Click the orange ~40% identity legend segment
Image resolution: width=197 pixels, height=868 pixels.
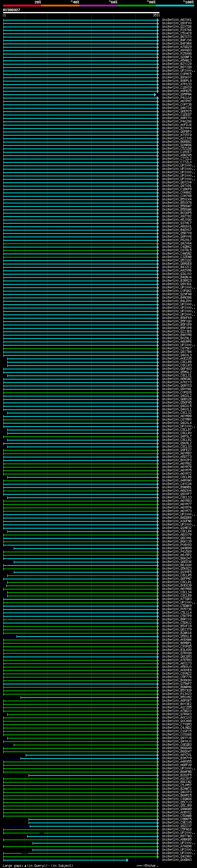click(60, 6)
